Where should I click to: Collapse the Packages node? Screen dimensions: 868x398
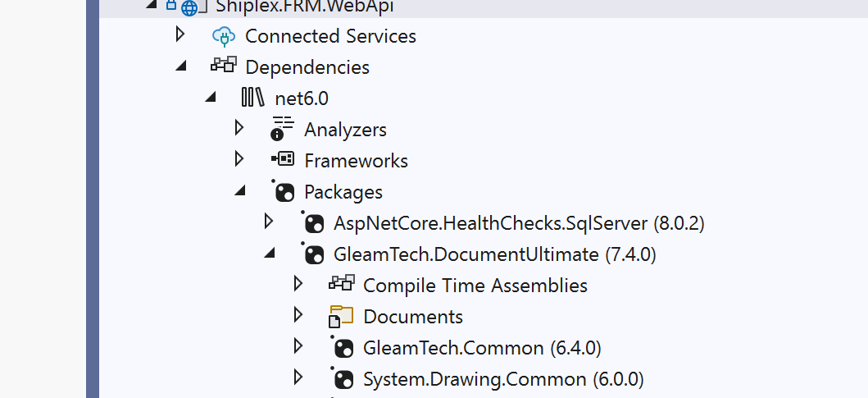(240, 192)
